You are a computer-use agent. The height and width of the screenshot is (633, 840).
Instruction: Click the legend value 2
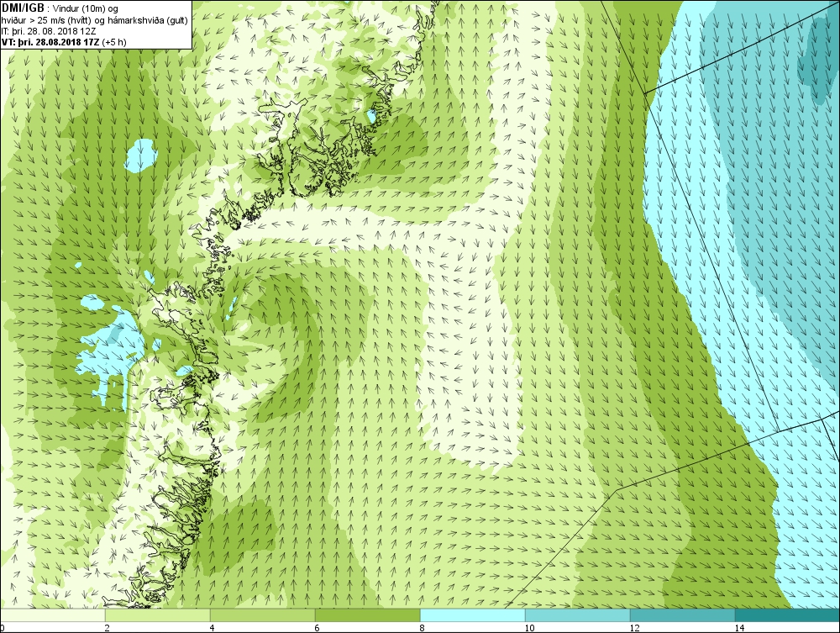point(108,628)
